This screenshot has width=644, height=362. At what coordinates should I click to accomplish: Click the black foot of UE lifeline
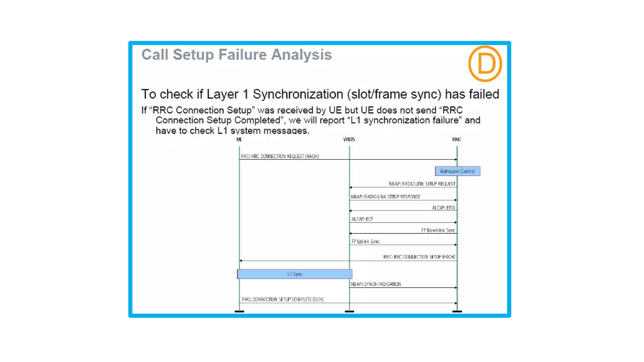[239, 311]
